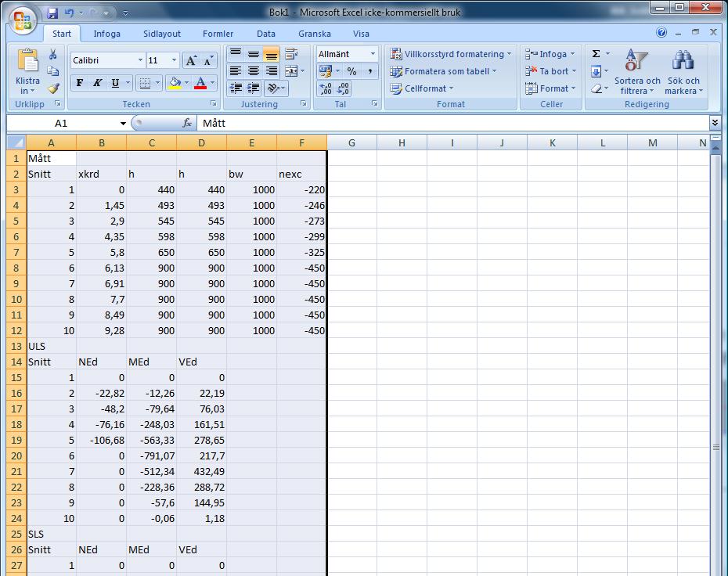
Task: Activate the Format Painter brush
Action: 53,88
